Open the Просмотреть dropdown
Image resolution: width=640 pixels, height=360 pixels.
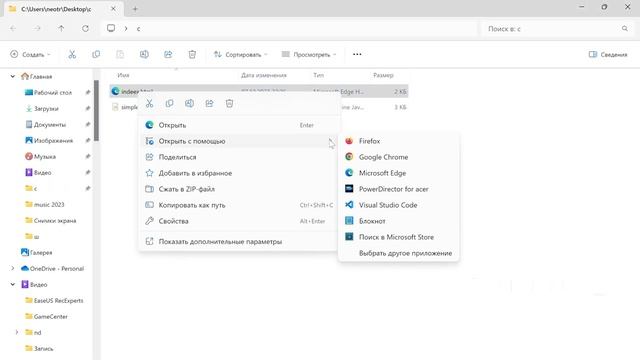point(309,54)
